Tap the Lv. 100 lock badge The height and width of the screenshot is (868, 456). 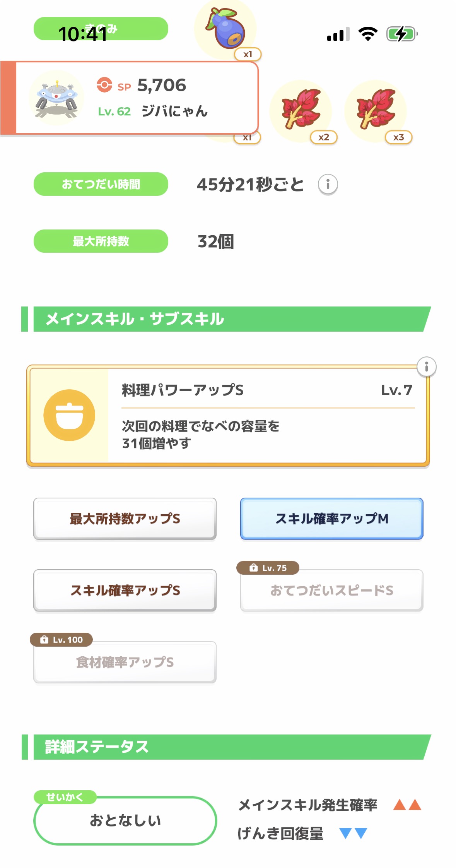click(61, 640)
